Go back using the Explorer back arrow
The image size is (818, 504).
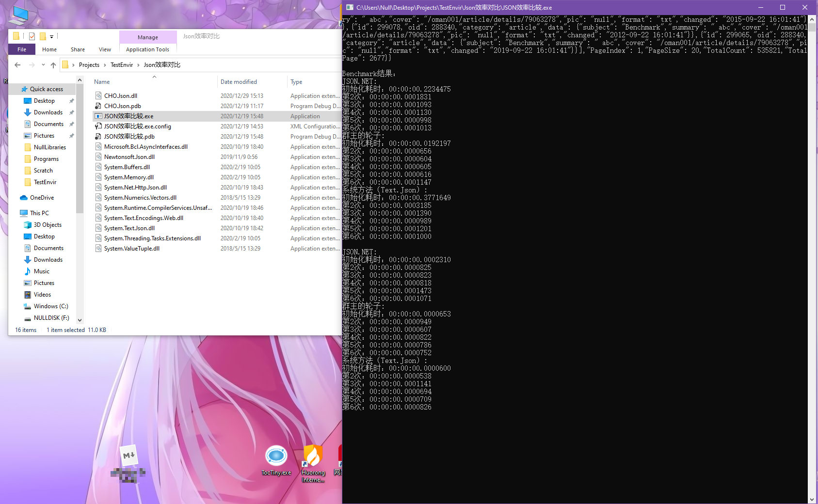pyautogui.click(x=17, y=65)
